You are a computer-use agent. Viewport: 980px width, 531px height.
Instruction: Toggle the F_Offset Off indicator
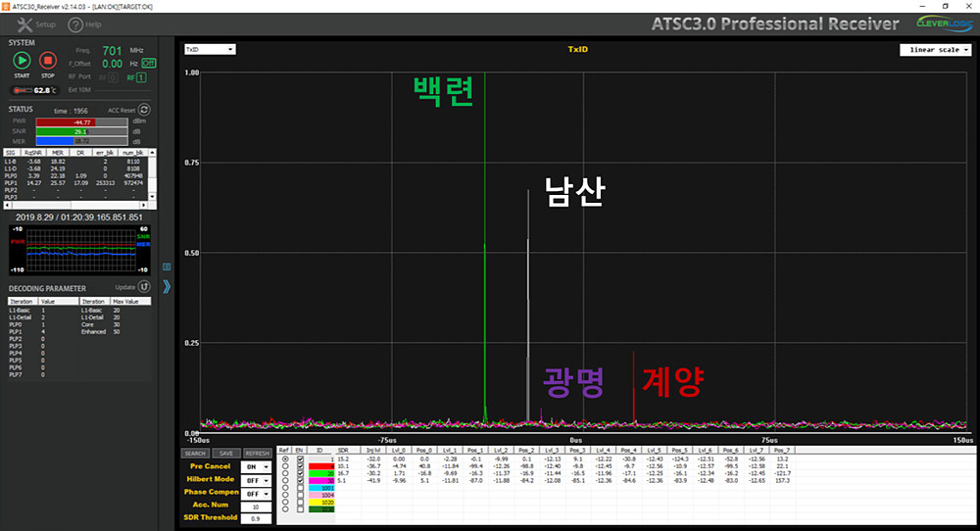pyautogui.click(x=148, y=63)
